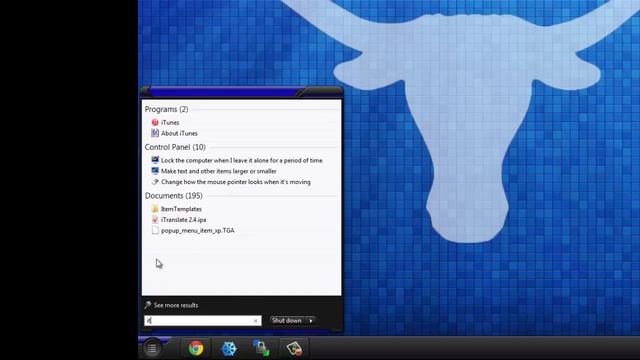Click the popup_menu_item_xp.TGA file icon
The width and height of the screenshot is (640, 360).
[155, 230]
